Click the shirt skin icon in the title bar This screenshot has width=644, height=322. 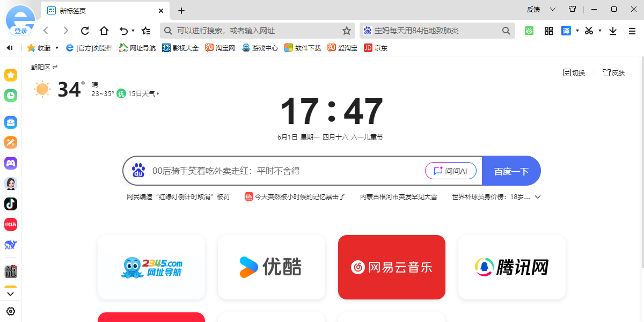(x=573, y=9)
